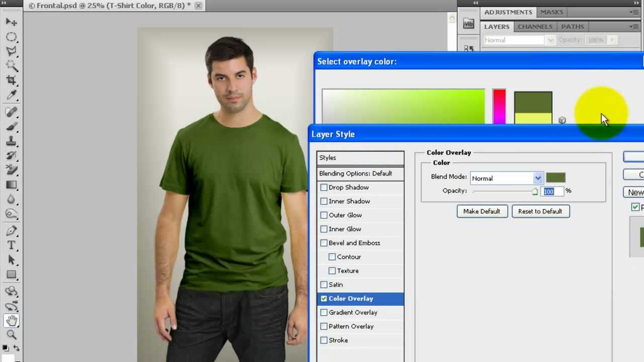Select the Pen tool
Image resolution: width=644 pixels, height=362 pixels.
[11, 231]
